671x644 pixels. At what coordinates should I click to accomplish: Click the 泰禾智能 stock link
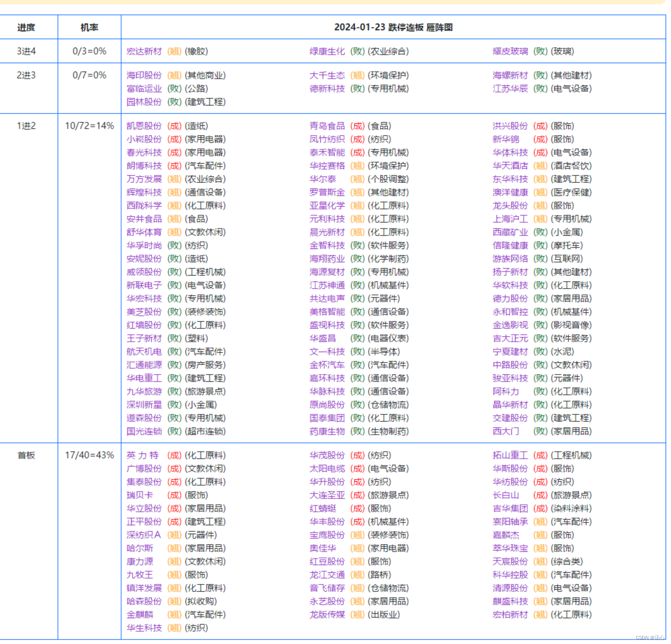(x=327, y=153)
